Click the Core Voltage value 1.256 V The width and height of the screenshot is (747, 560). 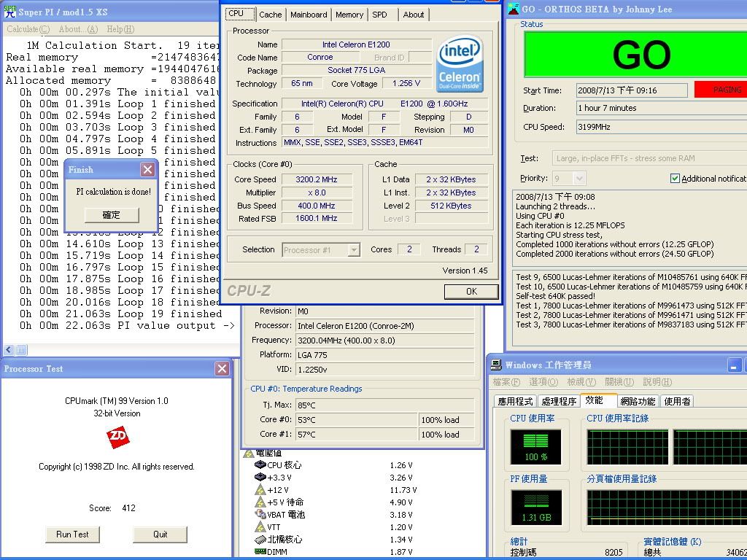tap(406, 83)
